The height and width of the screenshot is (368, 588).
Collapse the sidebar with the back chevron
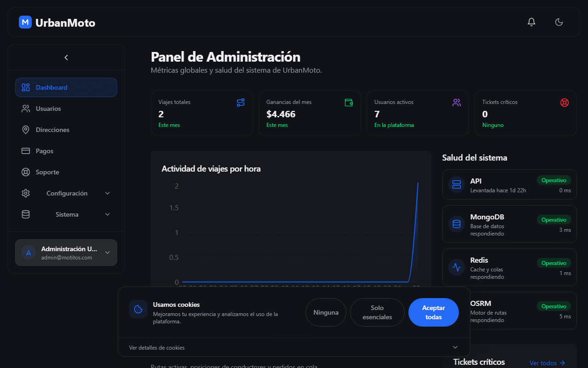pos(66,57)
